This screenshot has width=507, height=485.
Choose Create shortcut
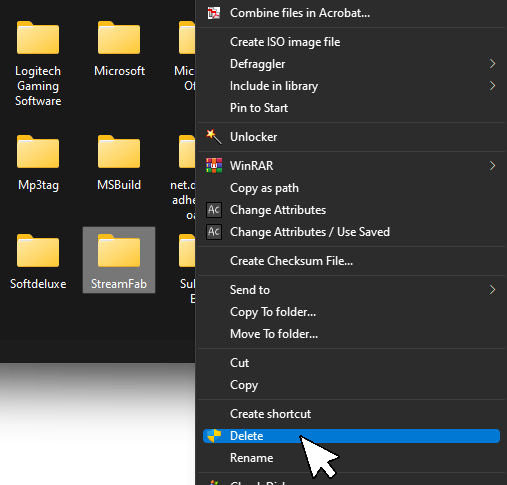pyautogui.click(x=351, y=414)
